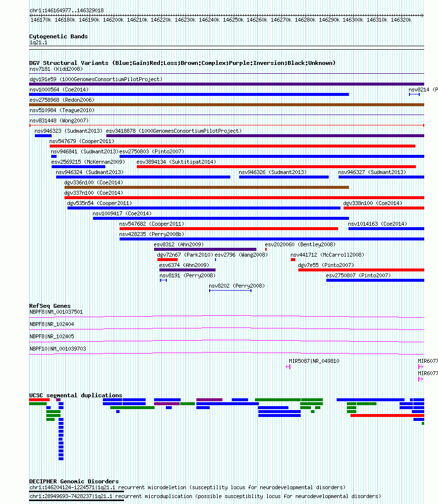Click dgv338n100 (Coe2014) label
Image resolution: width=438 pixels, height=504 pixels.
point(373,203)
